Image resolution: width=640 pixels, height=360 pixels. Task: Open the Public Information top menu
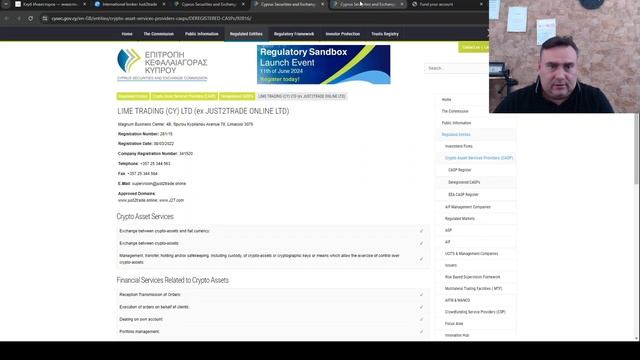[202, 34]
